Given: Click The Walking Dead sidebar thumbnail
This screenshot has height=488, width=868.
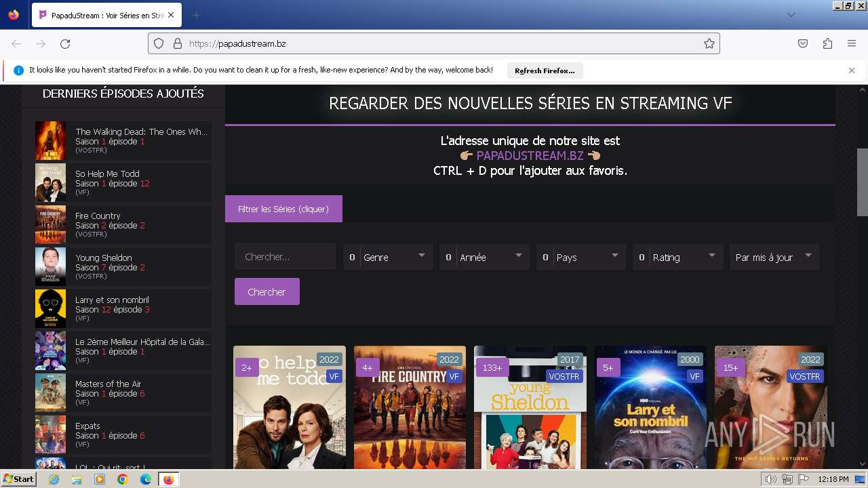Looking at the screenshot, I should 50,140.
